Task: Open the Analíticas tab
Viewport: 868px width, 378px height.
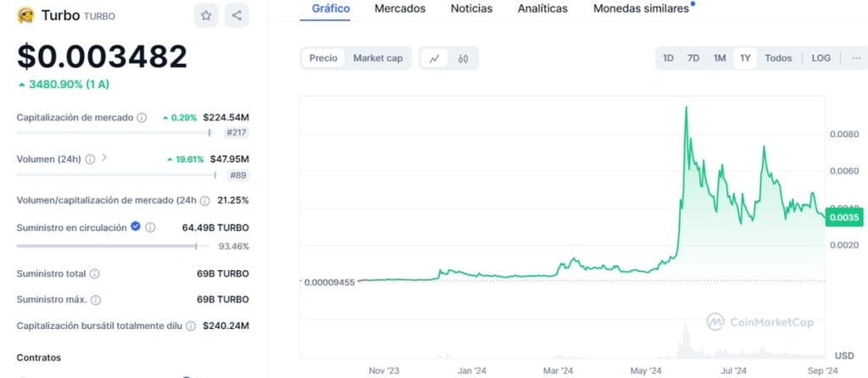Action: click(x=542, y=8)
